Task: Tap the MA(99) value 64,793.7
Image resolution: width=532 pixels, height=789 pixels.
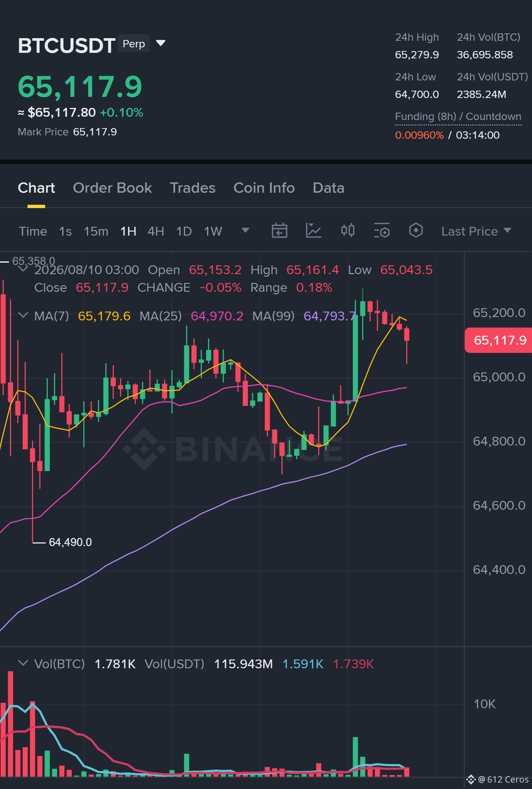Action: tap(330, 316)
